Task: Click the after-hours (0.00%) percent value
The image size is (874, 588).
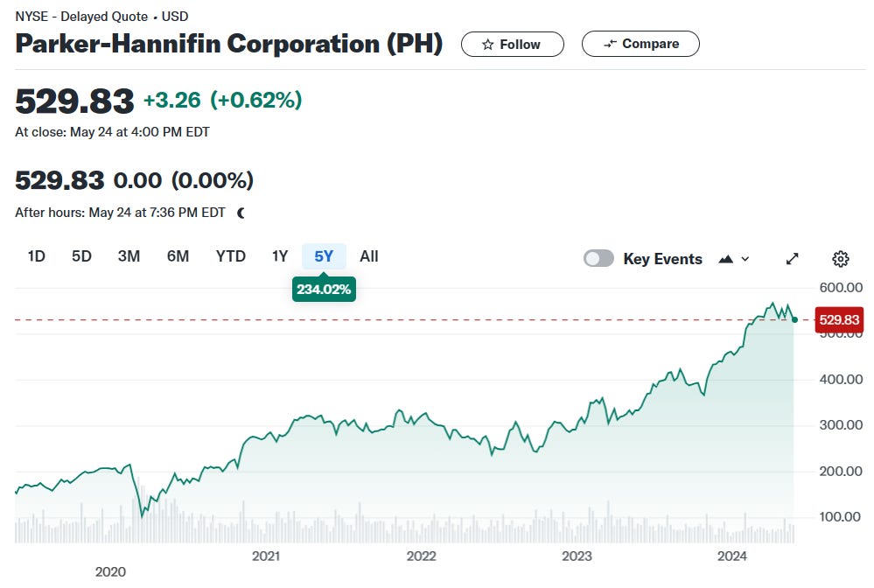Action: point(213,181)
